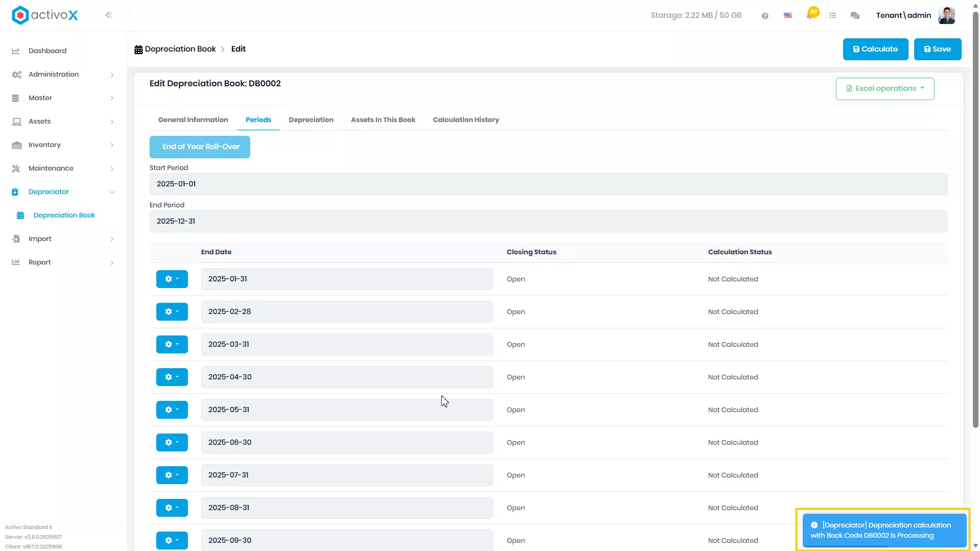Click the page vertical scrollbar
The width and height of the screenshot is (980, 551).
coord(975,220)
